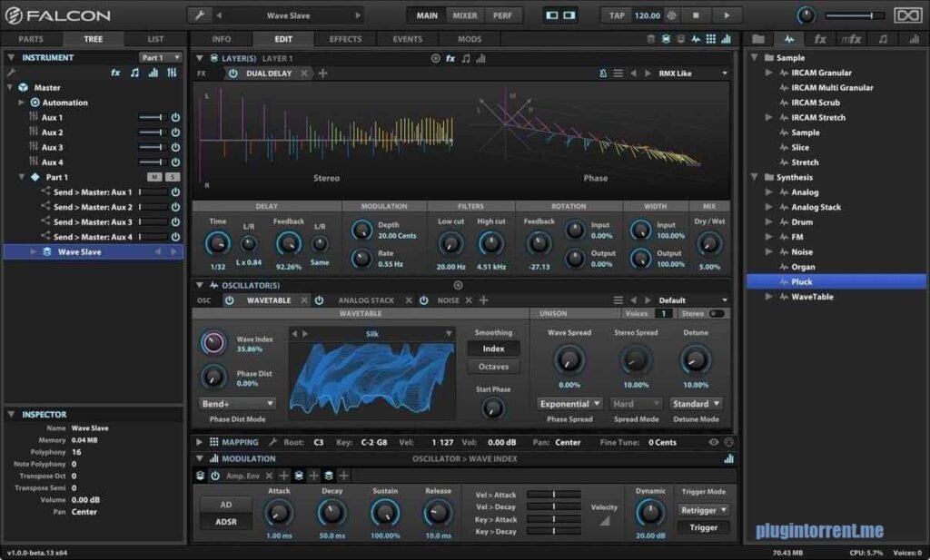Add a new oscillator with plus icon
The image size is (930, 560).
point(484,300)
